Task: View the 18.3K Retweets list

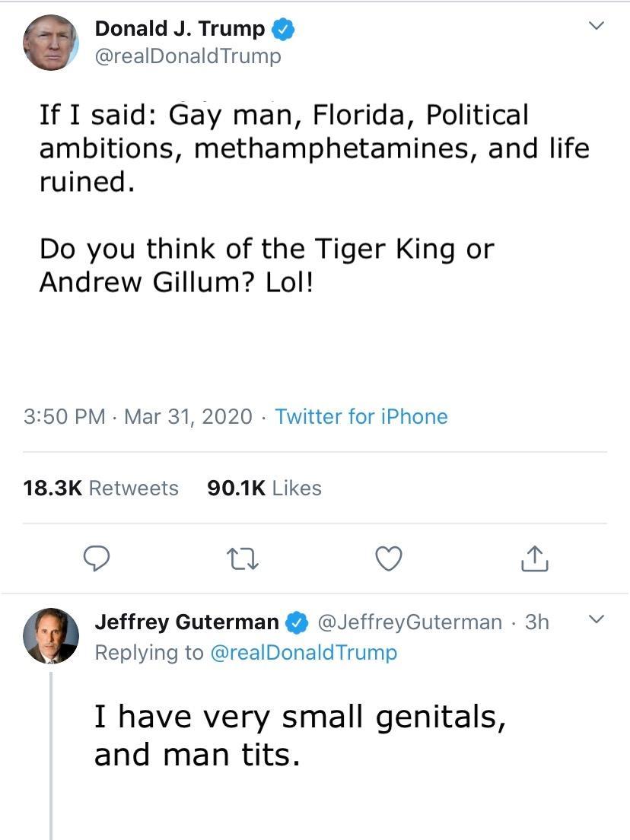Action: coord(100,488)
